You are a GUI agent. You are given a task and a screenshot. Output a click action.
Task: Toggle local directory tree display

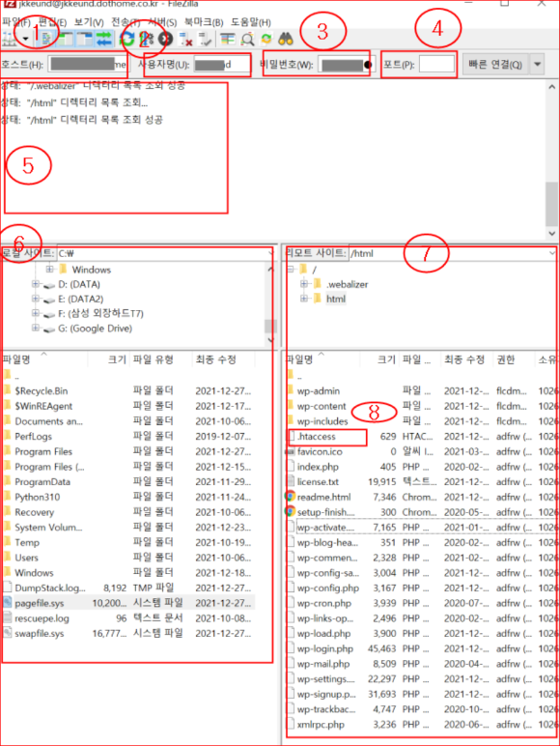click(65, 39)
